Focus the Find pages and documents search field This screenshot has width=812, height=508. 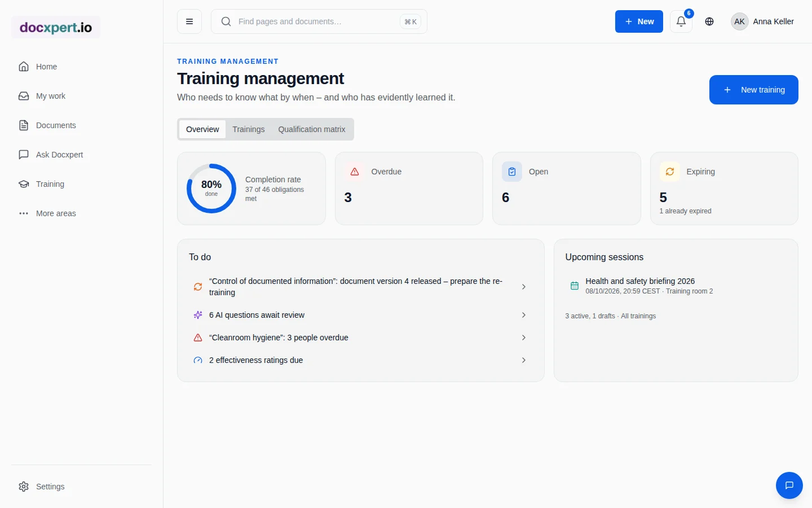(x=319, y=21)
